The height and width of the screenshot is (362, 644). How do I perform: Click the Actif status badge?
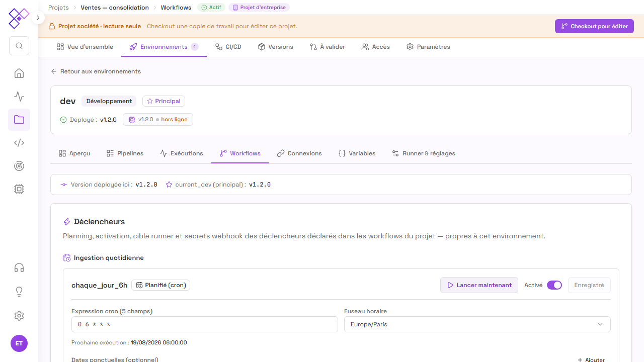(211, 8)
